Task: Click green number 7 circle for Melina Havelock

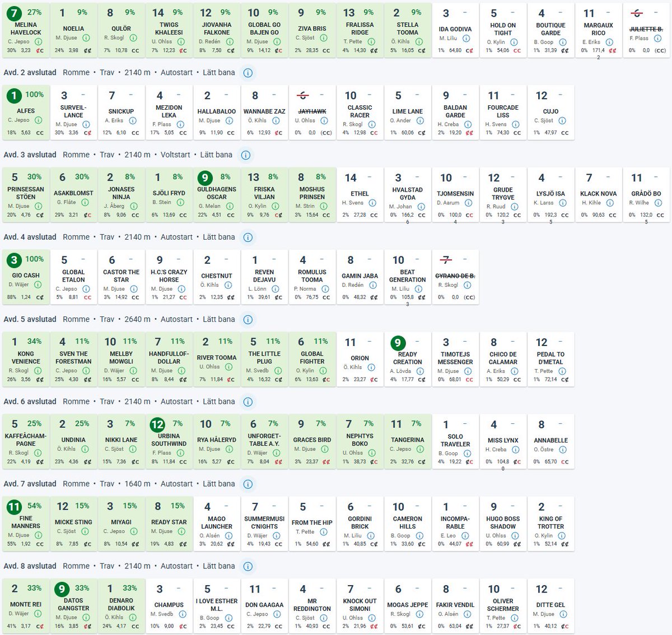Action: tap(14, 13)
